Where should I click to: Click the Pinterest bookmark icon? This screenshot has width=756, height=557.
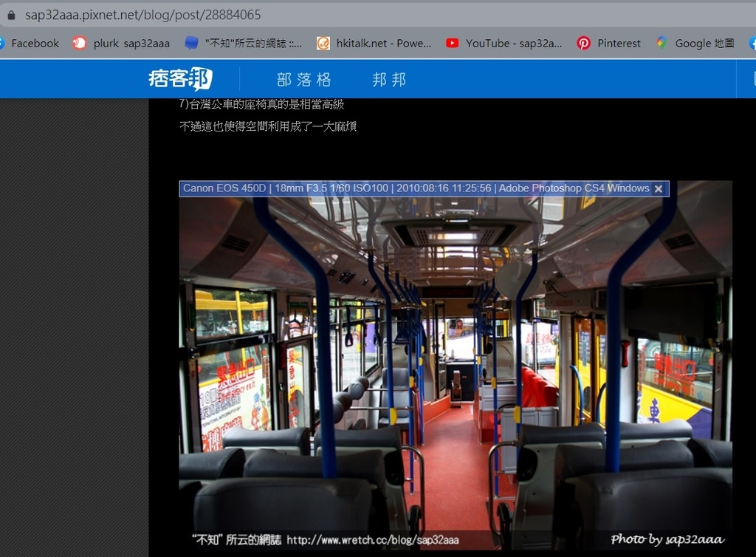coord(583,44)
